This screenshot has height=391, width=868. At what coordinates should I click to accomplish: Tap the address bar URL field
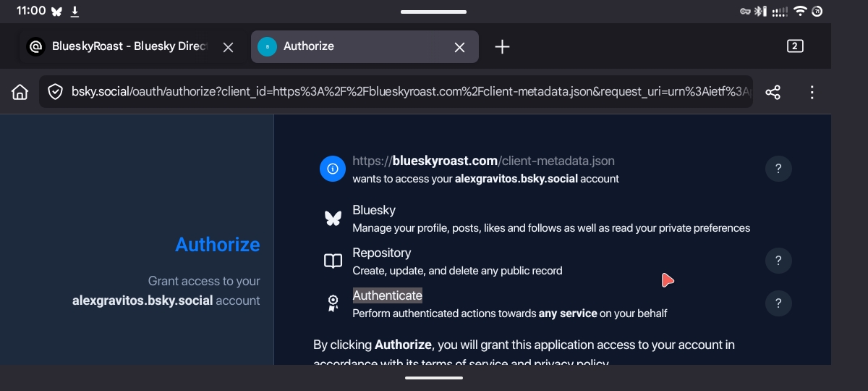pos(405,92)
